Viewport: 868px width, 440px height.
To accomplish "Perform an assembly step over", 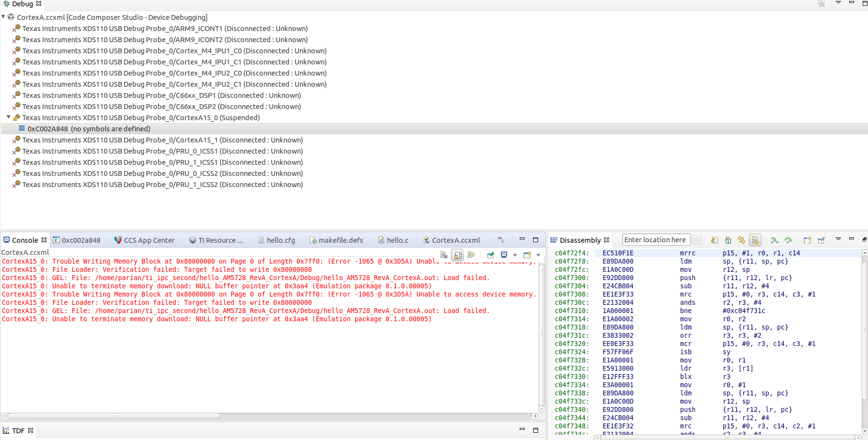I will coord(788,240).
